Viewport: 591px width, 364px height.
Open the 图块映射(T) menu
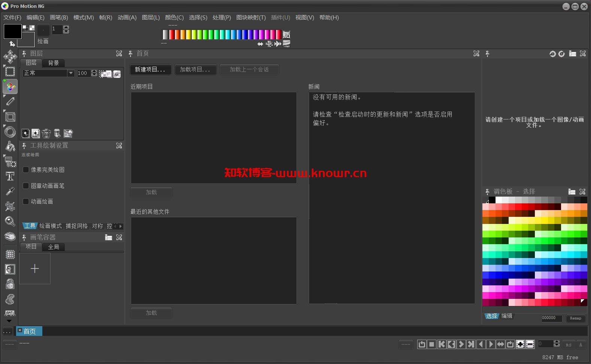click(x=251, y=18)
